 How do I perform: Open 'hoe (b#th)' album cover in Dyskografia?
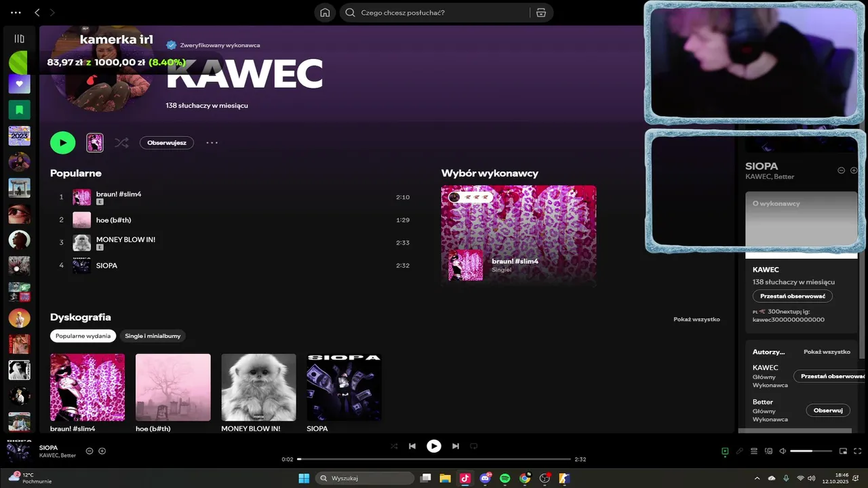pos(173,387)
